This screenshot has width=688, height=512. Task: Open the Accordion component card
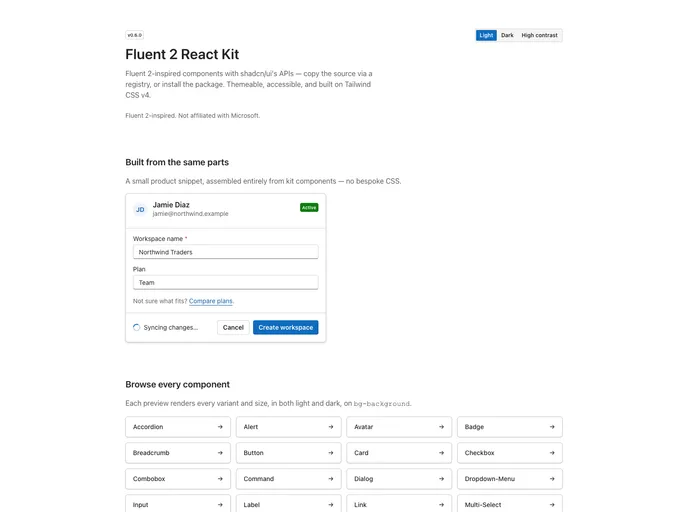[178, 427]
